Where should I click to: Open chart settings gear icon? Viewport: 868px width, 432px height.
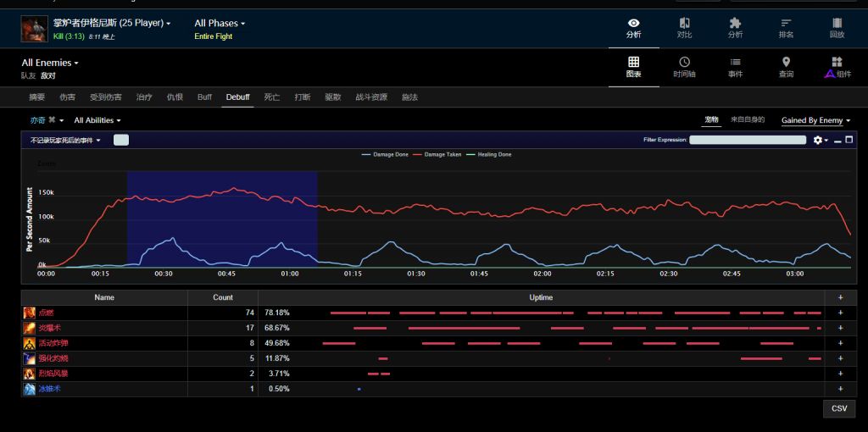[818, 141]
